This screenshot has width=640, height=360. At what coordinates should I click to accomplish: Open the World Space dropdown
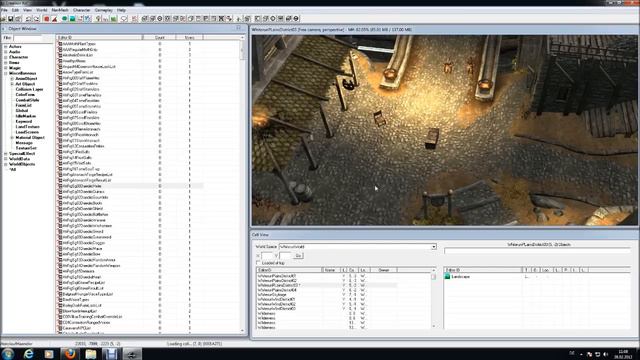coord(433,247)
